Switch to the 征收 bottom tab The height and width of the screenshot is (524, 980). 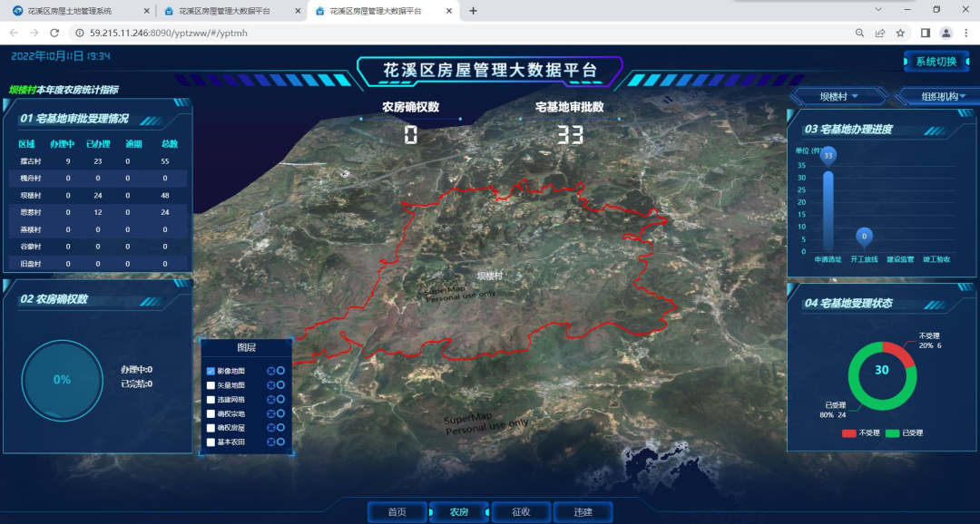click(x=521, y=512)
